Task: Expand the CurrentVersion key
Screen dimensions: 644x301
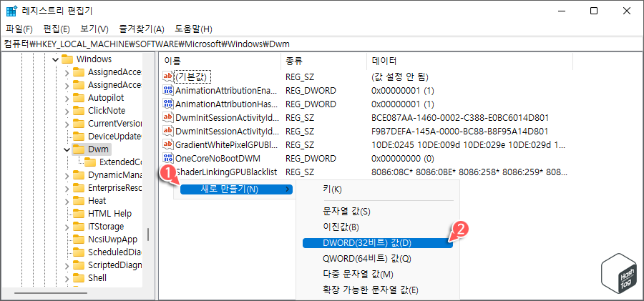Action: 67,123
